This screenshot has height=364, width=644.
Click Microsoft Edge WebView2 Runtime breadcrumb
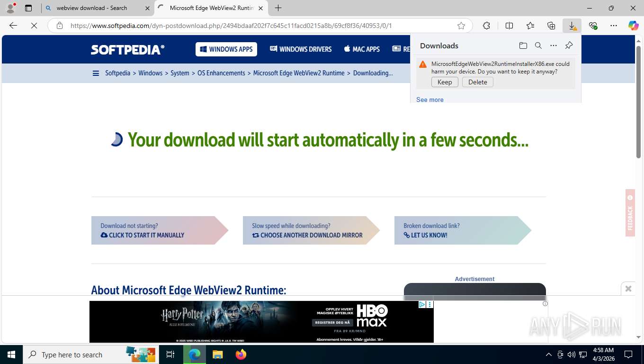point(299,73)
